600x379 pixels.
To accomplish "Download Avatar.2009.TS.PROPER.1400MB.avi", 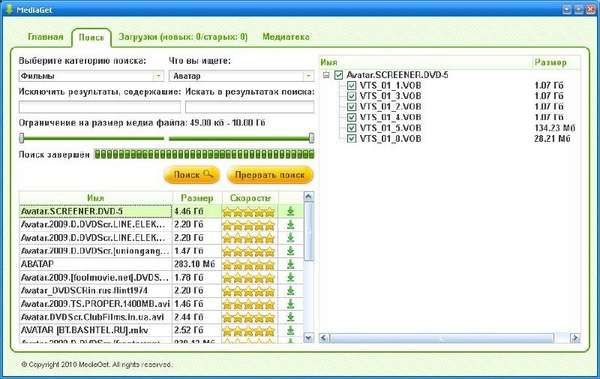I will pyautogui.click(x=290, y=304).
